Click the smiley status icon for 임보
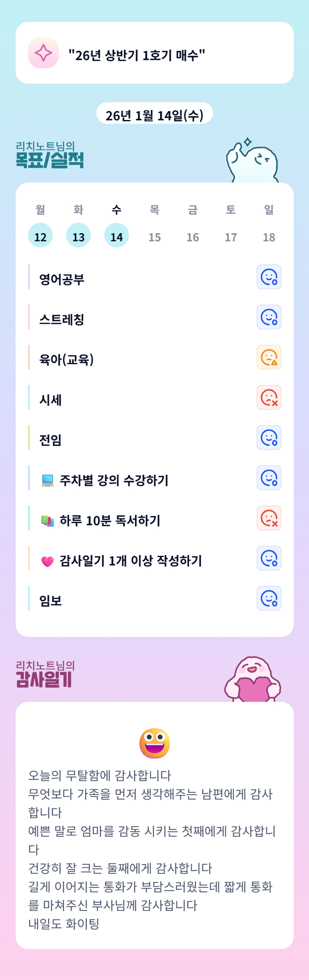 pyautogui.click(x=269, y=598)
